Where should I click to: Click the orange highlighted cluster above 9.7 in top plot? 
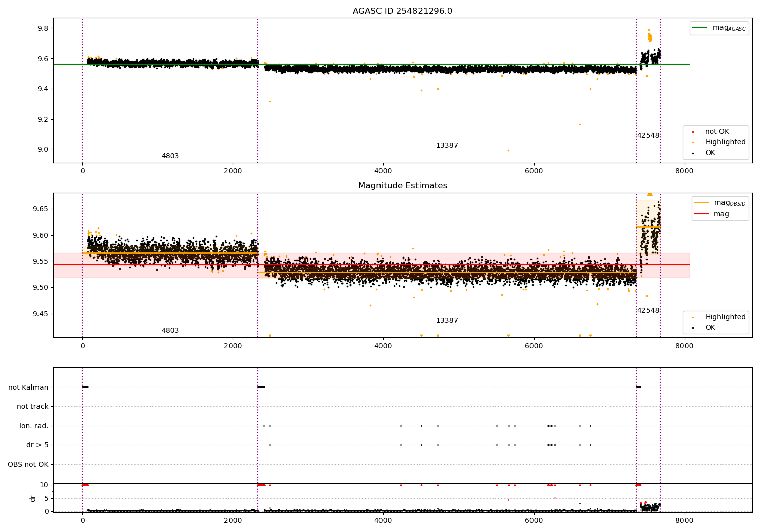[649, 36]
